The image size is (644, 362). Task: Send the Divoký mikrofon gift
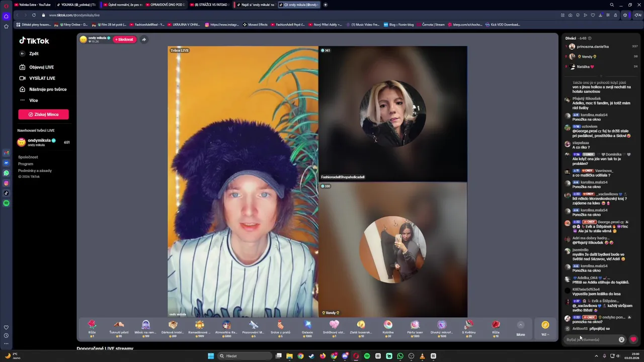(x=442, y=328)
